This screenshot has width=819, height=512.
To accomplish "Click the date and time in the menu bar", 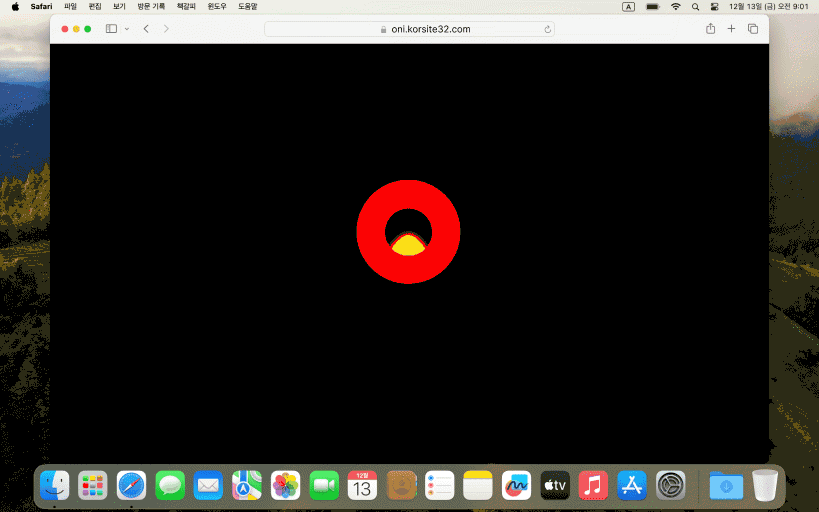I will point(769,7).
